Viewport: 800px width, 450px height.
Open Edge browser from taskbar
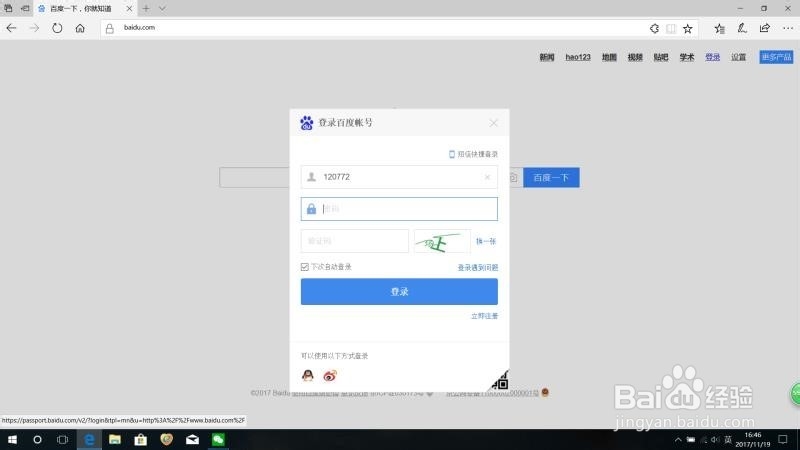(x=89, y=439)
